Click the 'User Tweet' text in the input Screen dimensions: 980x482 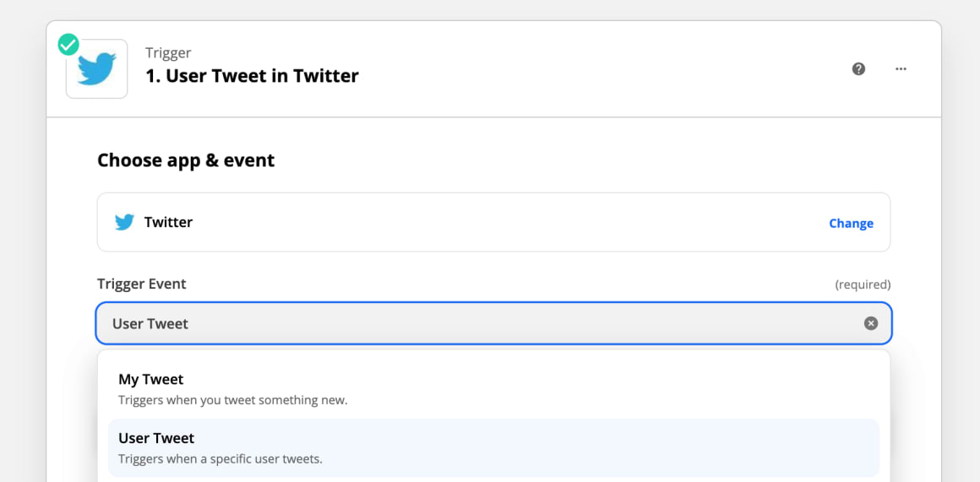coord(150,323)
